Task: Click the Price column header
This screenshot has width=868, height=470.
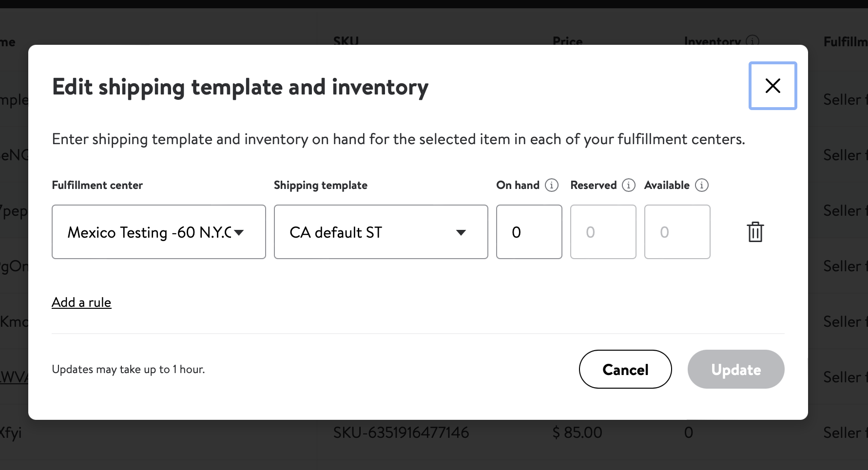Action: click(567, 41)
